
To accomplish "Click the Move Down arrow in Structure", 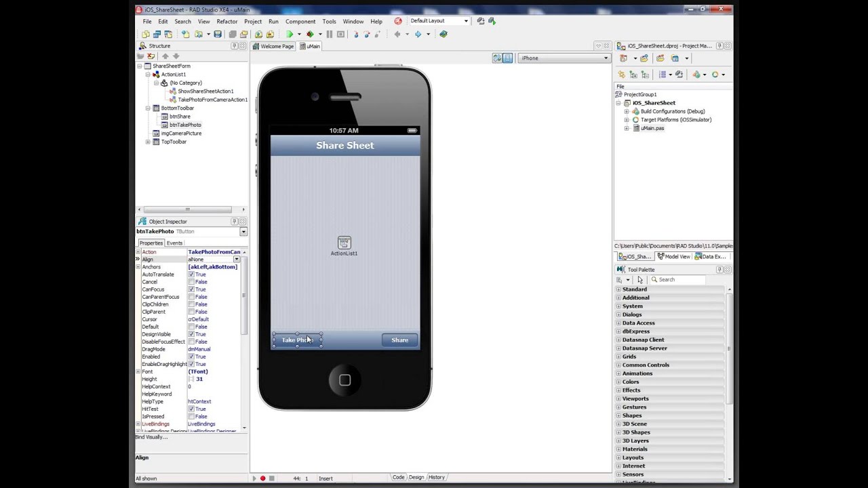I will pos(176,56).
